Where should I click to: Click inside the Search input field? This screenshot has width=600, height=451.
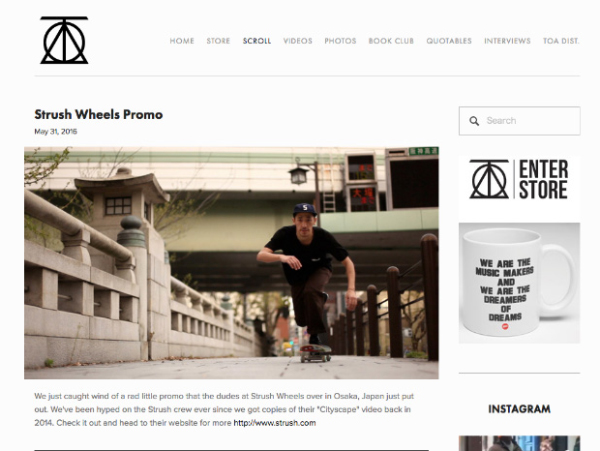520,121
